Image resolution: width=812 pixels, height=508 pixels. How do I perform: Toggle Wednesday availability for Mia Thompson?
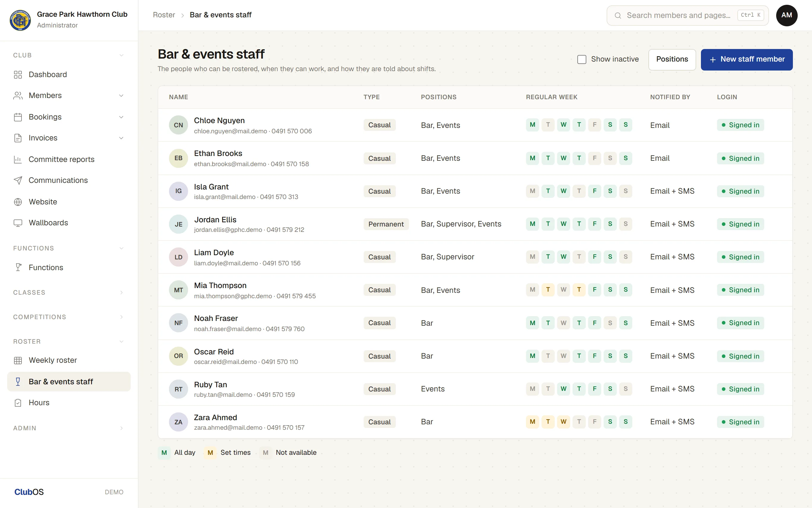[x=563, y=290]
